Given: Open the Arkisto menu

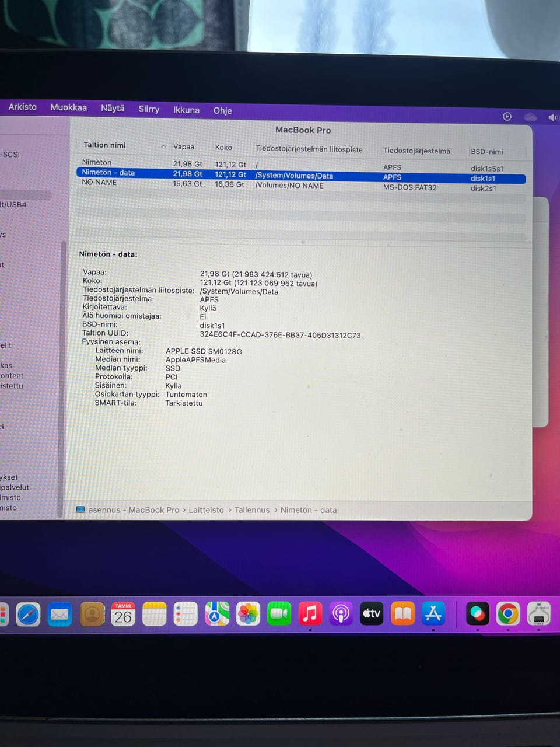Looking at the screenshot, I should click(22, 107).
